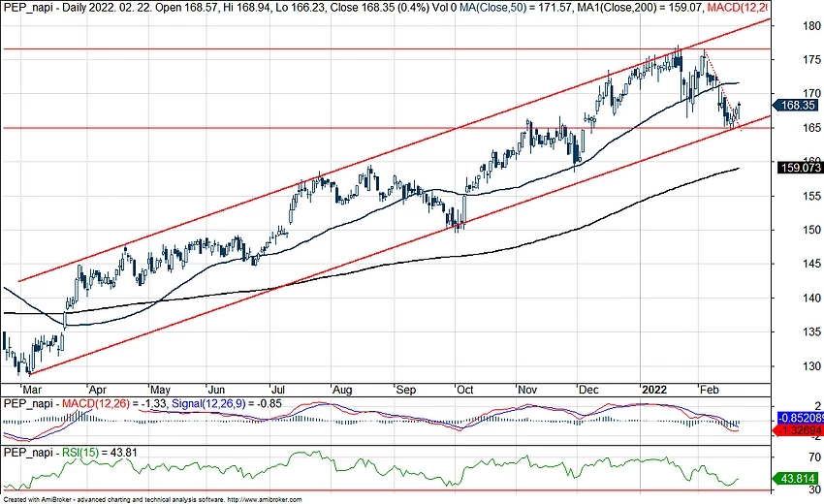Click the 140 price axis label
Viewport: 824px width, 504px height.
click(x=812, y=298)
